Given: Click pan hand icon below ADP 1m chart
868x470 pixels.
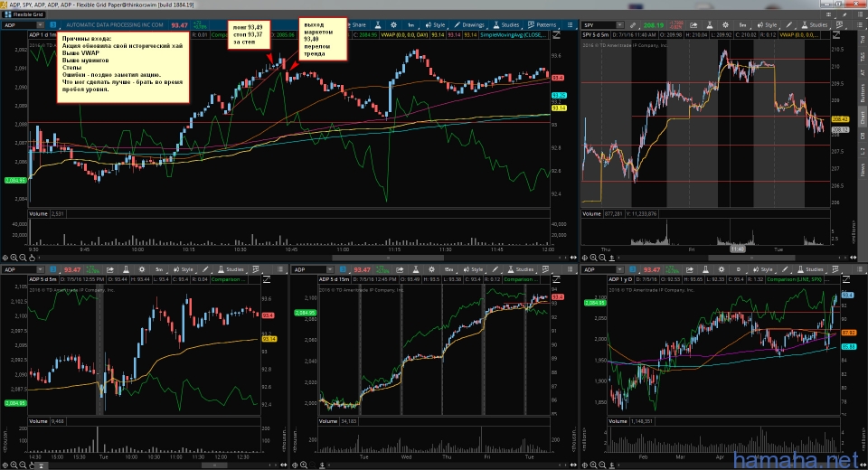Looking at the screenshot, I should point(33,258).
